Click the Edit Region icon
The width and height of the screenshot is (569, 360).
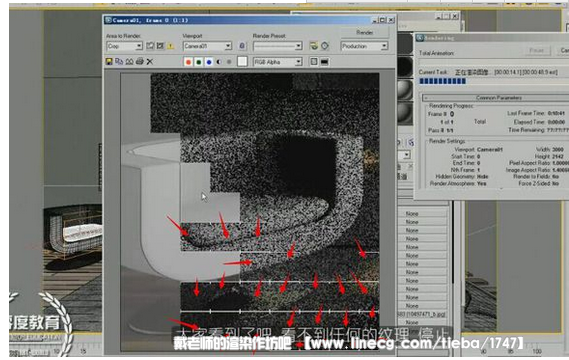click(x=150, y=46)
